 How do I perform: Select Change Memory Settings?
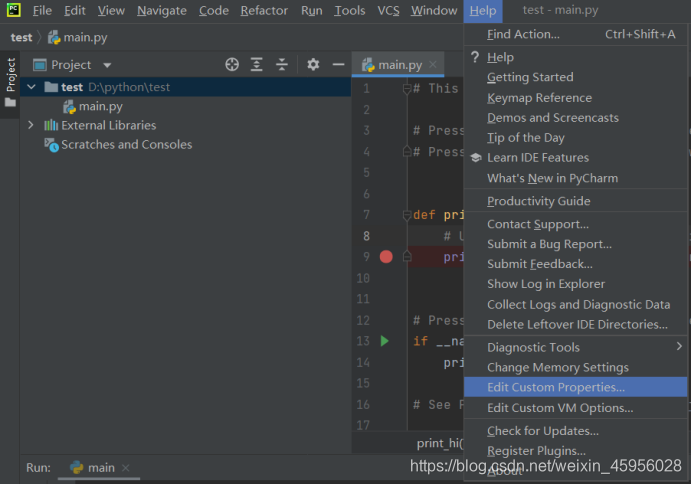(576, 368)
